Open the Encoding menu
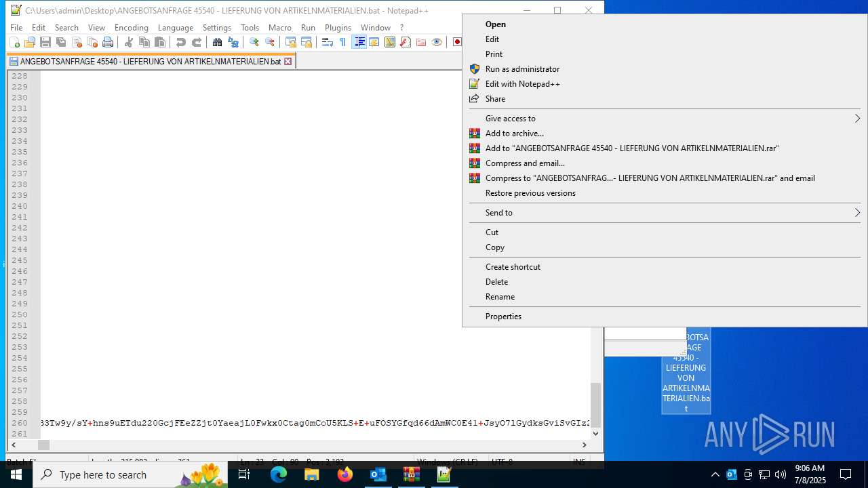 click(x=132, y=28)
